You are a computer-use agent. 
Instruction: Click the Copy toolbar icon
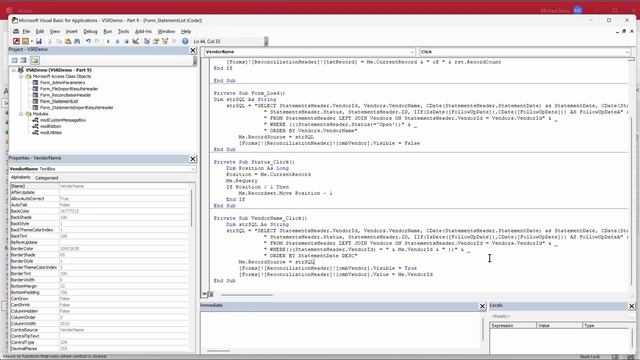(59, 41)
